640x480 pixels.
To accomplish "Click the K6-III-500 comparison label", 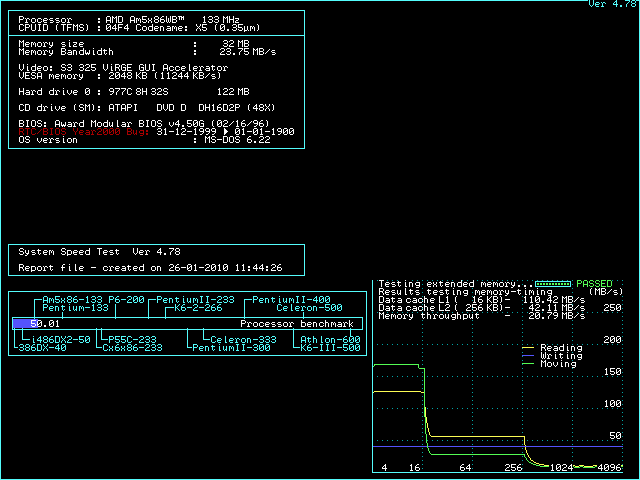I will pos(331,348).
